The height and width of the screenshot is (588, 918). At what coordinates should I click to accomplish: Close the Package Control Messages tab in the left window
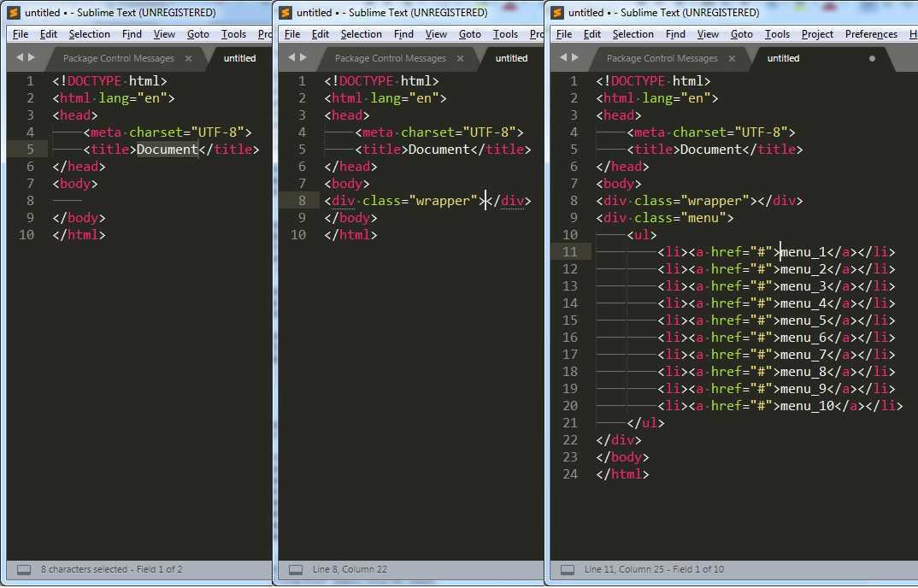tap(188, 59)
